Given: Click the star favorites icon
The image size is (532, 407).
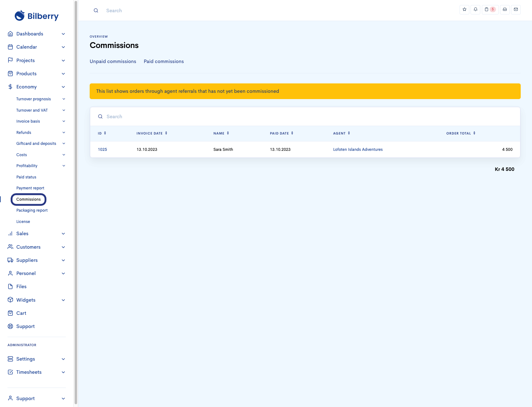Looking at the screenshot, I should coord(464,9).
